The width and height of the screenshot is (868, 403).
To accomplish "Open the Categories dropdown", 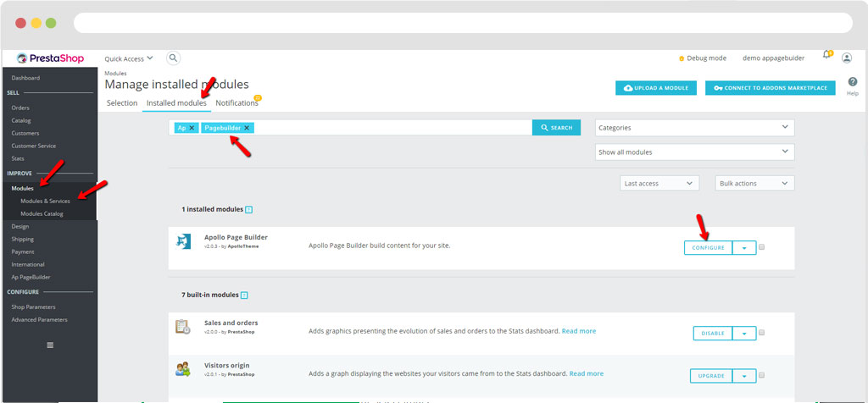I will pyautogui.click(x=695, y=128).
